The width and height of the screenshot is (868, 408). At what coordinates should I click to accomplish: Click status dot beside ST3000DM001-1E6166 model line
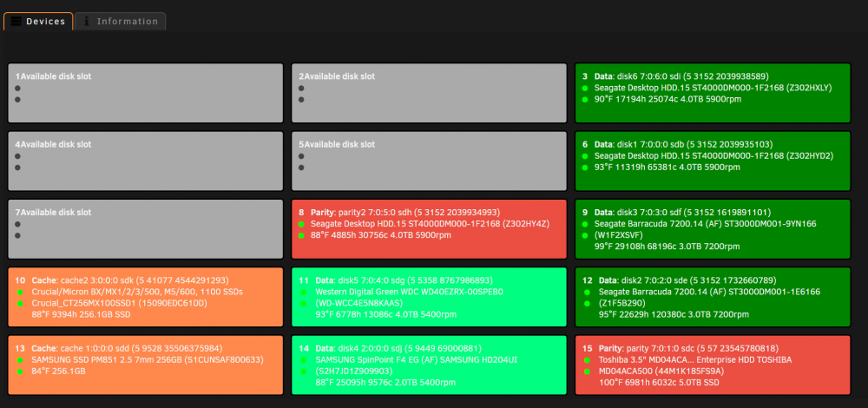[587, 293]
